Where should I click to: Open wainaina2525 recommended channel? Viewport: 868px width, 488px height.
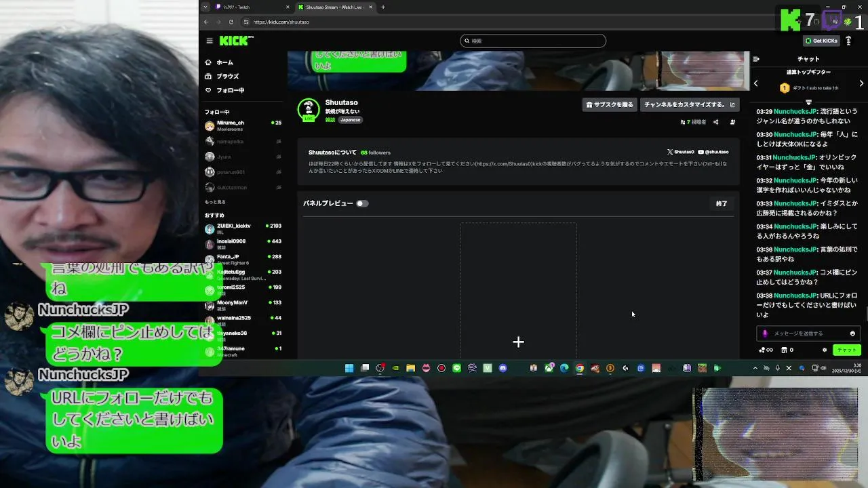coord(243,321)
